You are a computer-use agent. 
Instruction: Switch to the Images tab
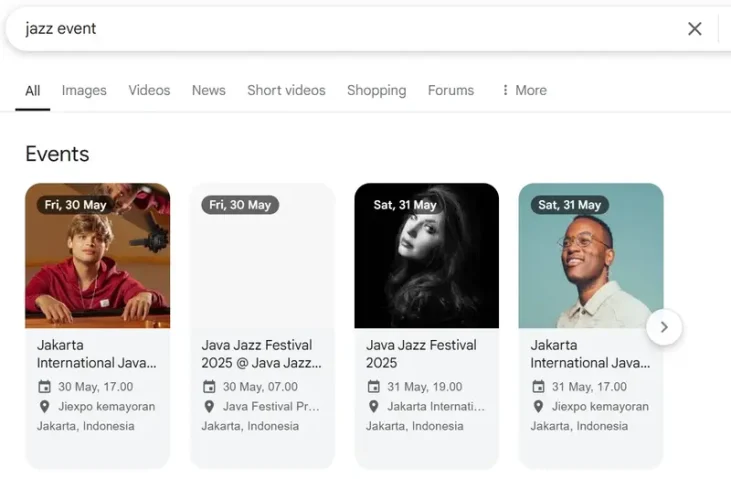[84, 90]
